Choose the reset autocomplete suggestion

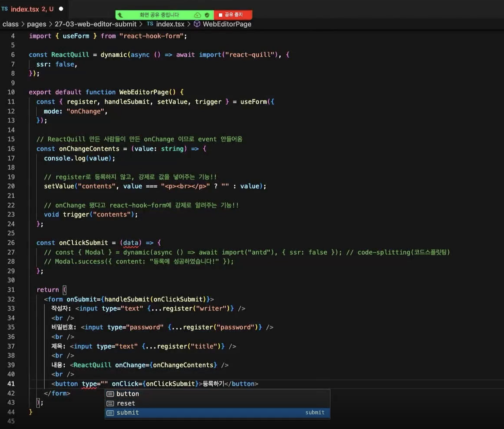click(x=217, y=403)
